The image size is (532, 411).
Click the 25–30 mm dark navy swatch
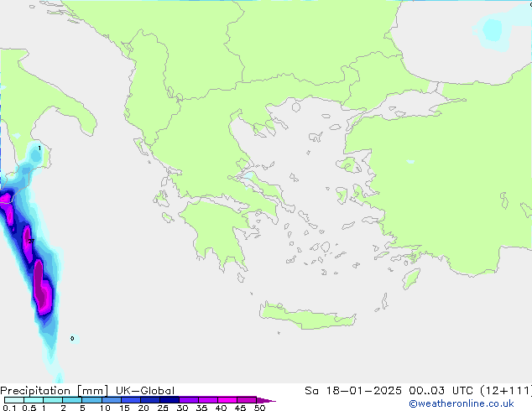[x=170, y=400]
